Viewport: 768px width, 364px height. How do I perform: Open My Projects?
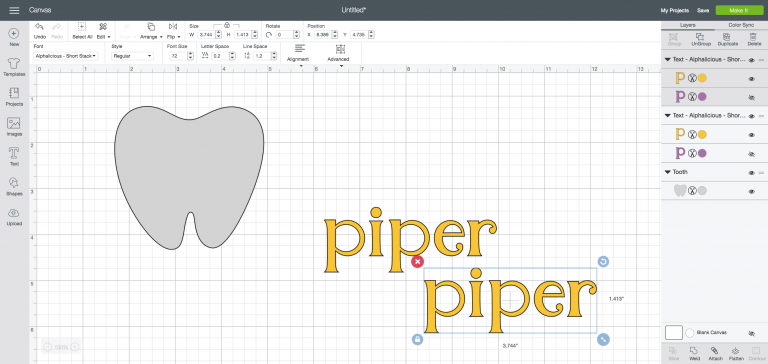(674, 10)
